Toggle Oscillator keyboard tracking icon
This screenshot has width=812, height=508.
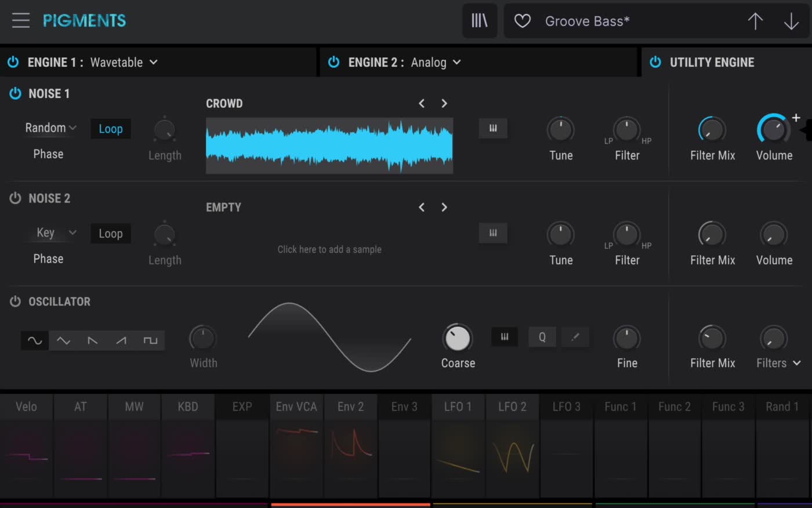click(505, 337)
